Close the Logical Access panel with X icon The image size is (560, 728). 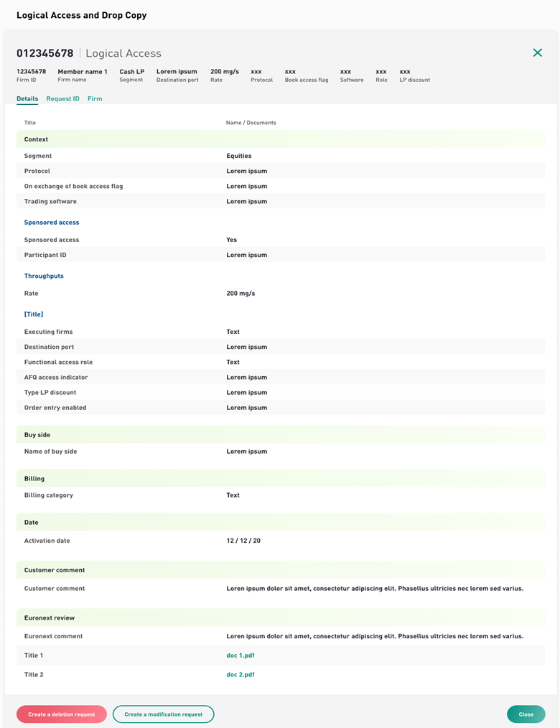tap(537, 52)
